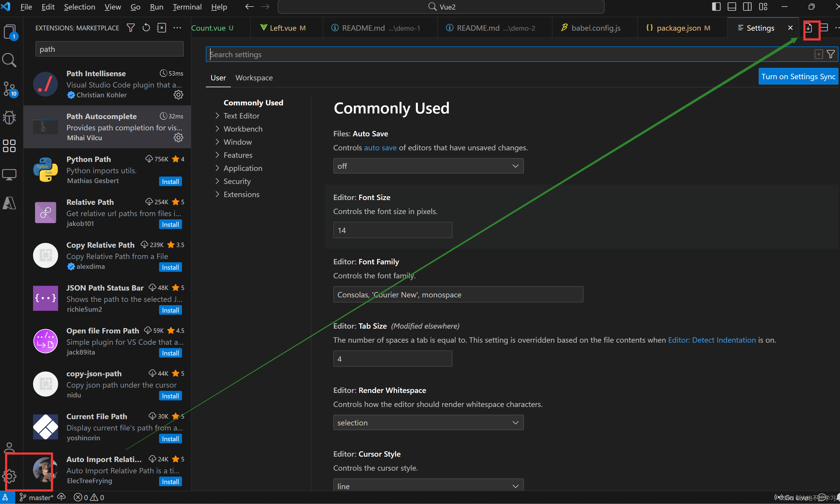
Task: Toggle the bottom panel visibility
Action: (732, 7)
